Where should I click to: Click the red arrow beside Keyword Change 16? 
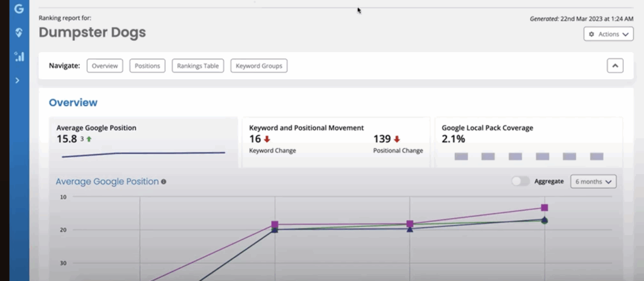tap(267, 139)
